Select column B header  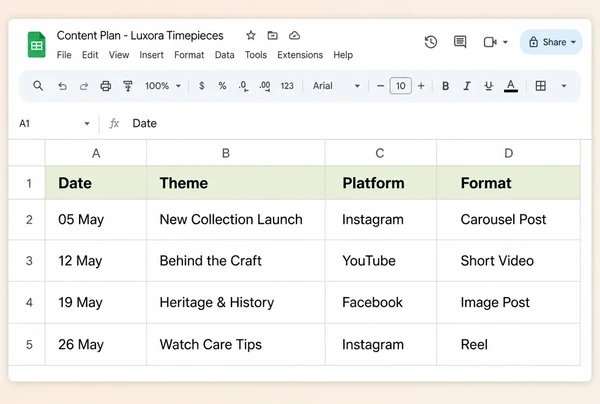point(236,153)
